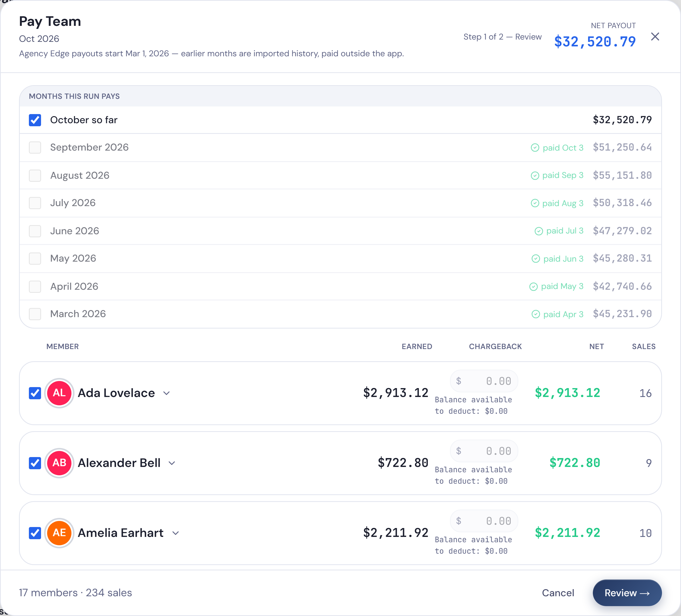681x616 pixels.
Task: Click Amelia Earhart's AE avatar
Action: [x=59, y=533]
